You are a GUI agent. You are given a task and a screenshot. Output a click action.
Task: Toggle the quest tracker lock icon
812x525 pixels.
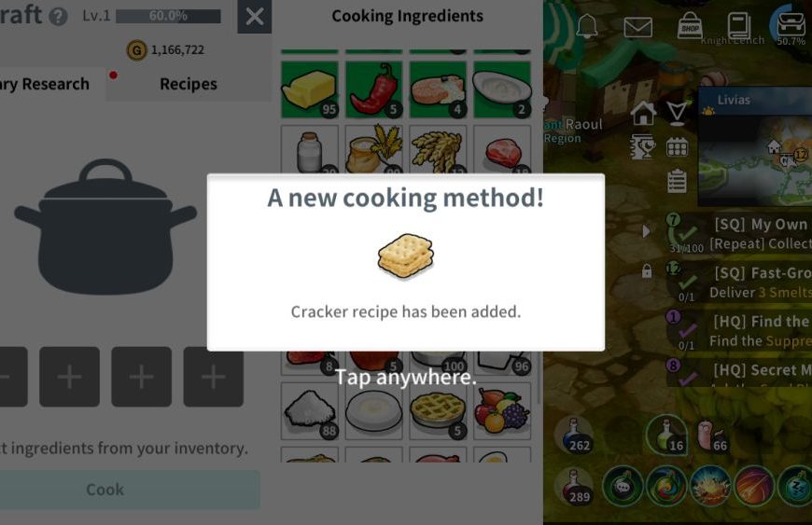coord(646,270)
